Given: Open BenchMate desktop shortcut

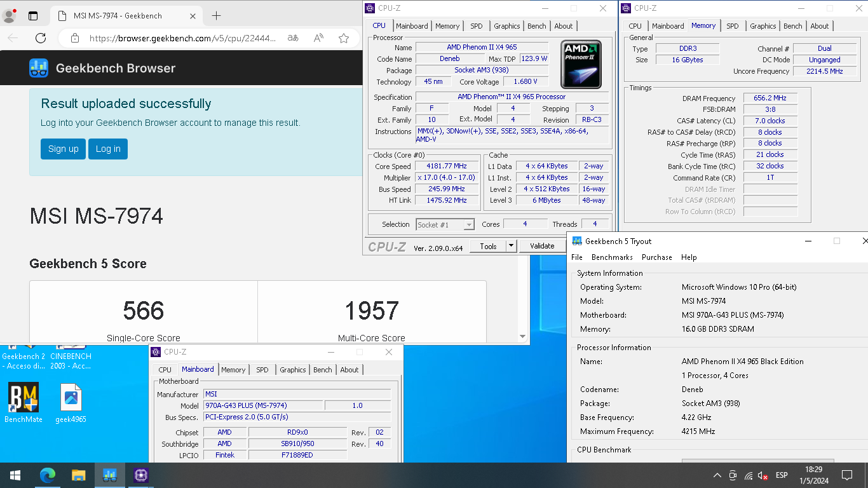Looking at the screenshot, I should coord(24,403).
